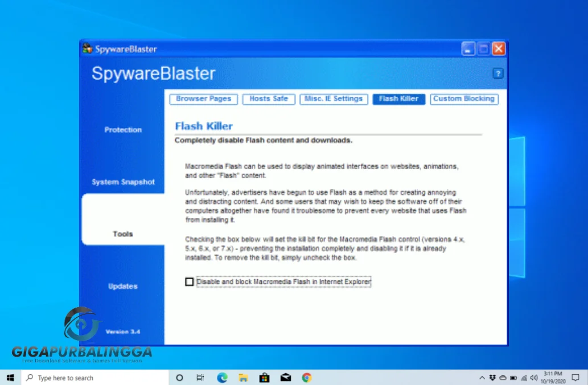Minimize the SpywareBlaster window

468,49
